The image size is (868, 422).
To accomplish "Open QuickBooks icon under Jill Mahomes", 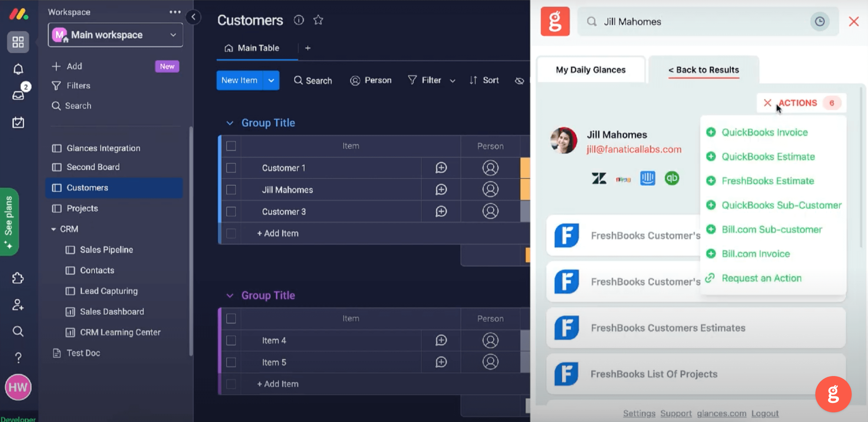I will point(672,178).
